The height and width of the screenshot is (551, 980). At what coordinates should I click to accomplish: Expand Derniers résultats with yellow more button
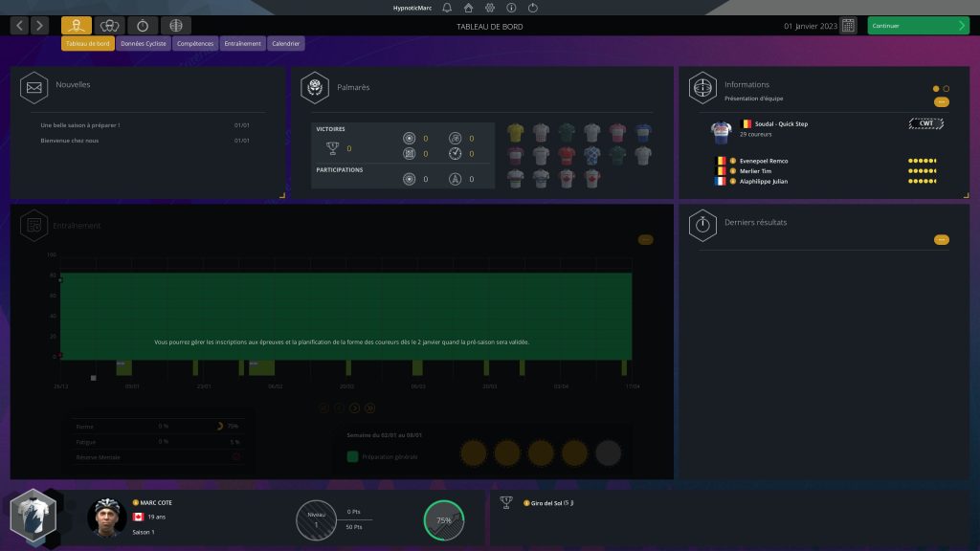(x=942, y=239)
